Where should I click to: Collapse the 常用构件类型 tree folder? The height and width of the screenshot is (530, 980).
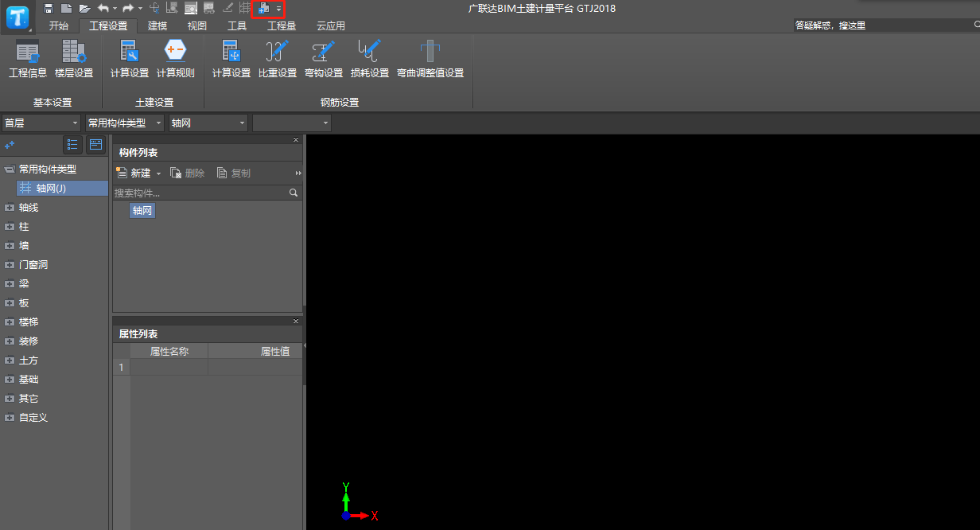tap(10, 170)
